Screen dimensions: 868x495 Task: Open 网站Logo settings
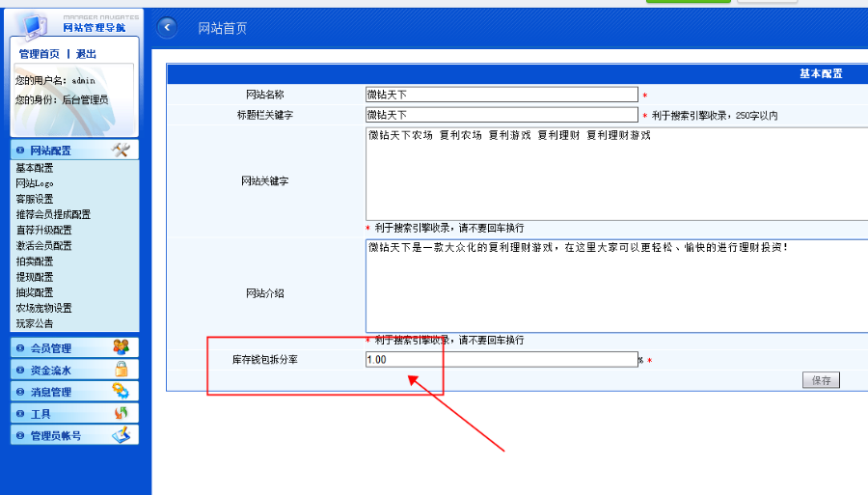tap(35, 183)
